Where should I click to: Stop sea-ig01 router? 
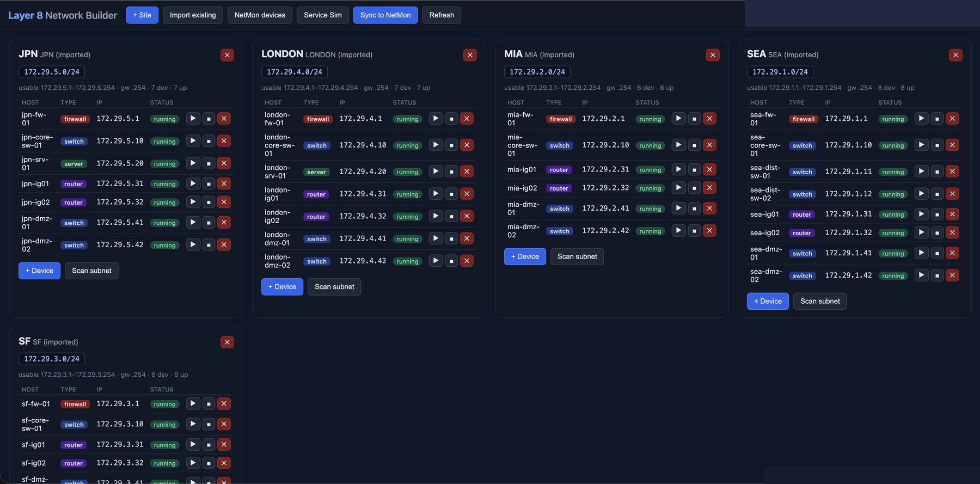[x=937, y=214]
